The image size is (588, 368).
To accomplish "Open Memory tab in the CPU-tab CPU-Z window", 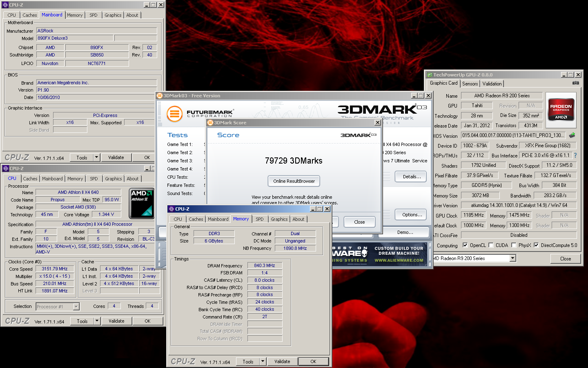I will click(x=75, y=179).
